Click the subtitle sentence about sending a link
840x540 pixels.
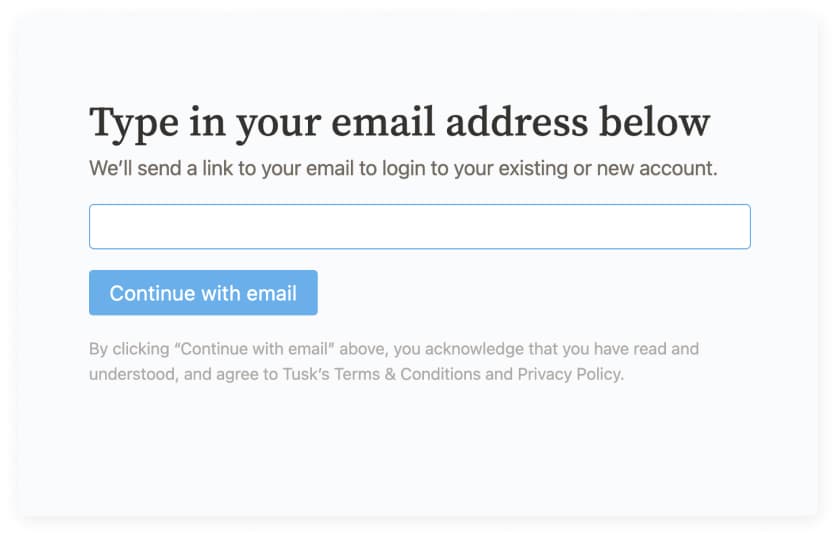(403, 169)
